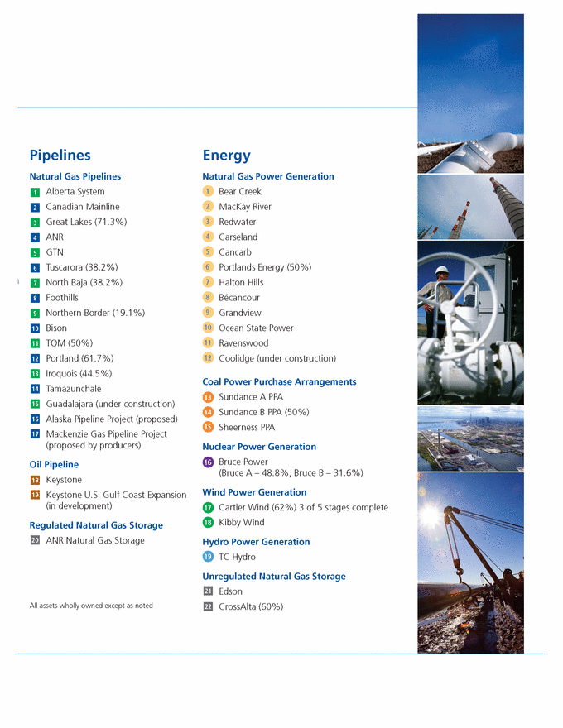Click the green circle 18 Kibby Wind marker

[208, 522]
